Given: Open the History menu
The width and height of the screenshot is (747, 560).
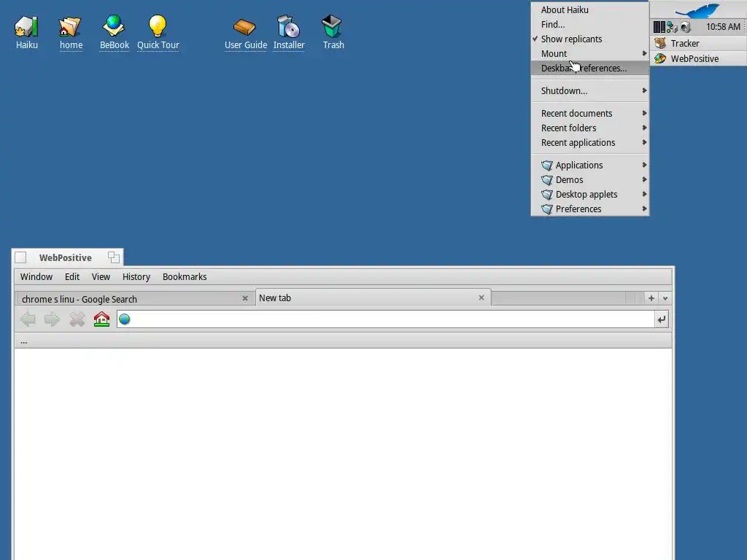Looking at the screenshot, I should point(136,276).
